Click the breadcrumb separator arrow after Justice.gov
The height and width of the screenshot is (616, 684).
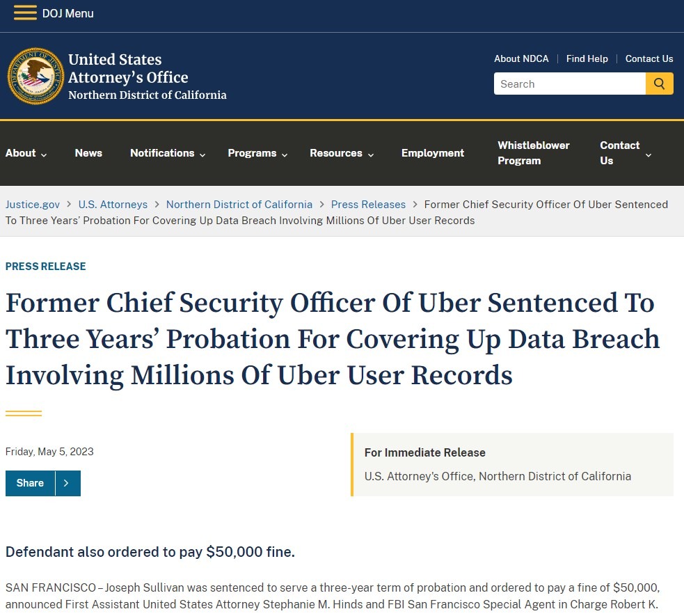point(68,205)
